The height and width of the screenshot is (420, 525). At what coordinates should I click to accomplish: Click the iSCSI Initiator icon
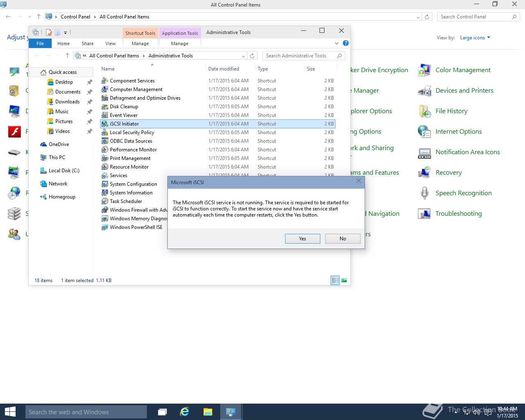click(105, 124)
